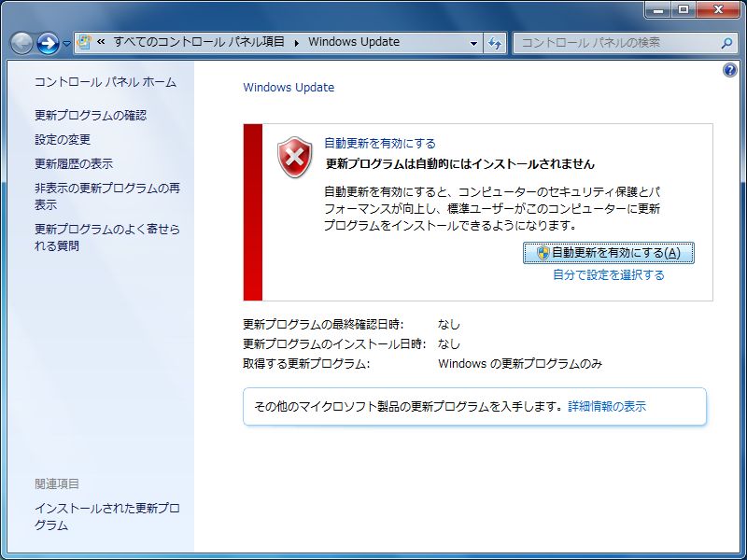Close the Windows Update window
This screenshot has height=560, width=747.
pos(718,9)
